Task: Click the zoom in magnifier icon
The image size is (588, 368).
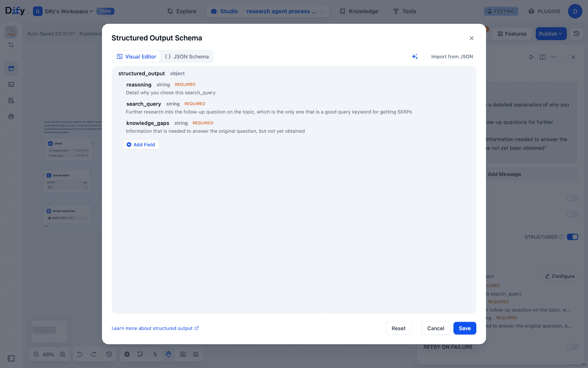Action: coord(62,354)
